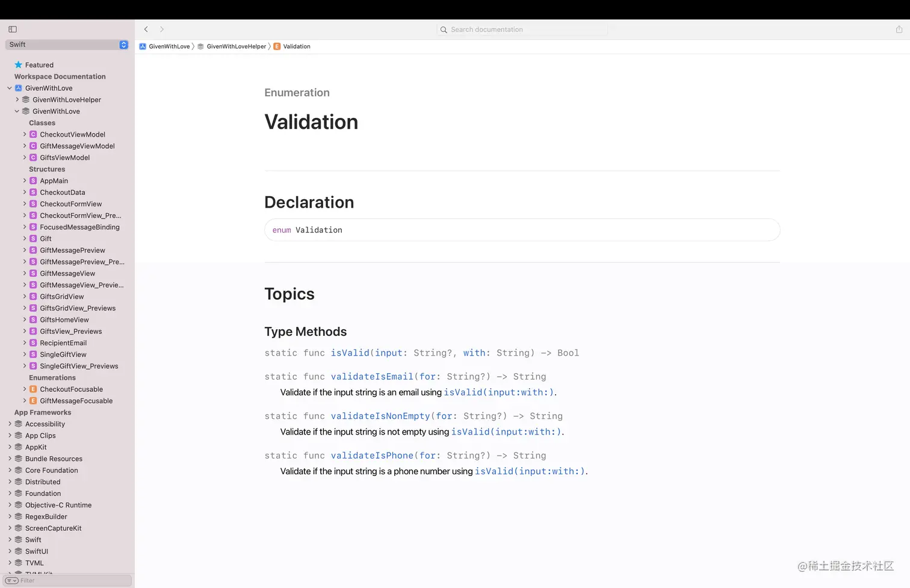This screenshot has width=910, height=588.
Task: Follow isValid link in non-empty validation description
Action: (506, 432)
